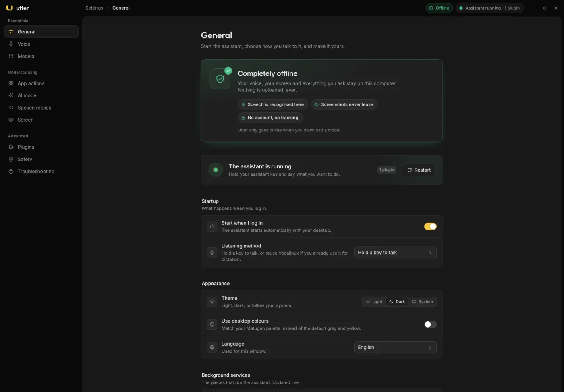Screen dimensions: 564x392
Task: Click the 1 plugin badge in the assistant card
Action: [387, 170]
